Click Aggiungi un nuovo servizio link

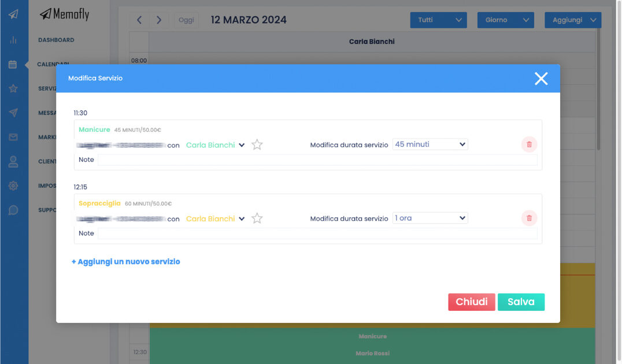(126, 262)
